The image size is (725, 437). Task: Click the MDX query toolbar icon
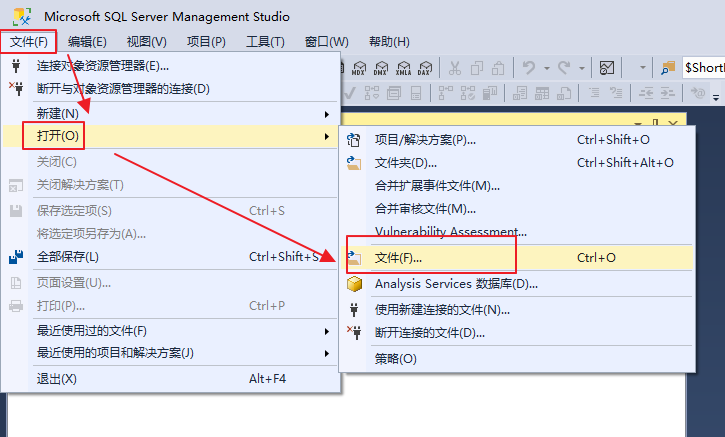(x=359, y=68)
